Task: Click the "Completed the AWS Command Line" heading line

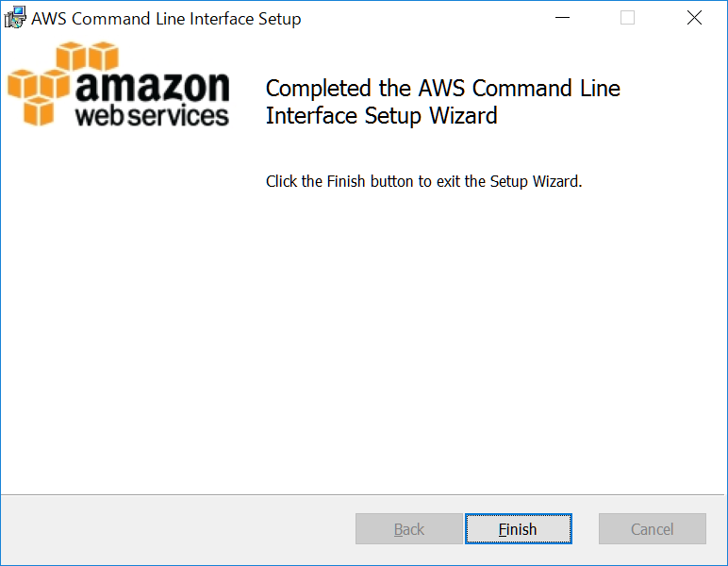Action: click(x=442, y=89)
